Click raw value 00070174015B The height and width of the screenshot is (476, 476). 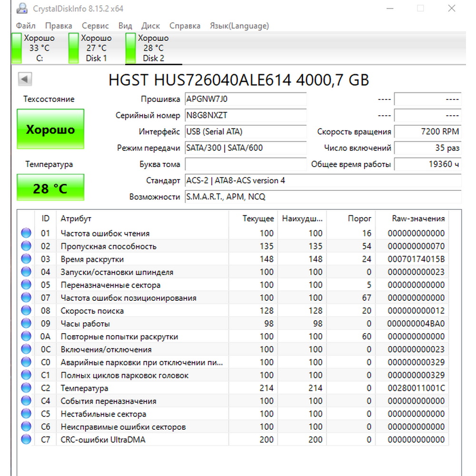tap(416, 259)
